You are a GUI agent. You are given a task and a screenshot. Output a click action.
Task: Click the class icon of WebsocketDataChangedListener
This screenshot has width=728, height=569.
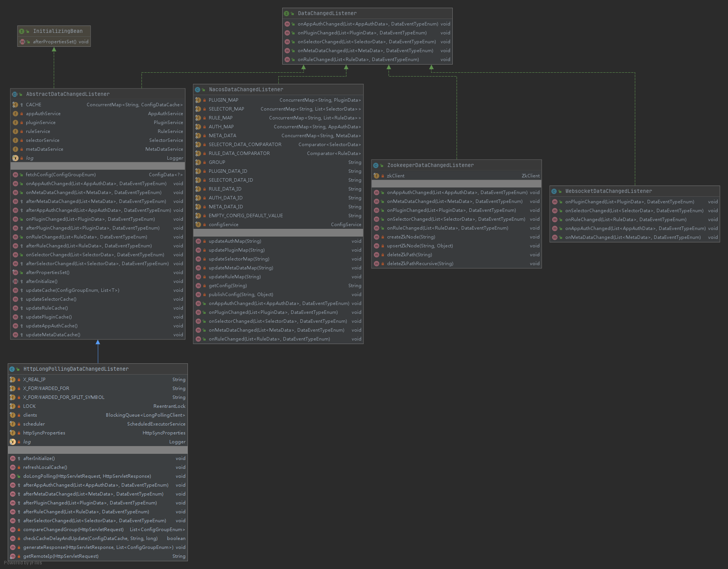554,191
